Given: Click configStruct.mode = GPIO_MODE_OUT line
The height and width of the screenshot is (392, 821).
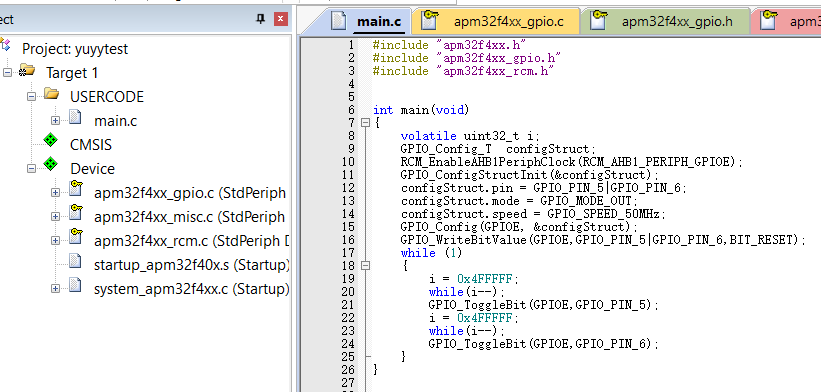Looking at the screenshot, I should (519, 201).
